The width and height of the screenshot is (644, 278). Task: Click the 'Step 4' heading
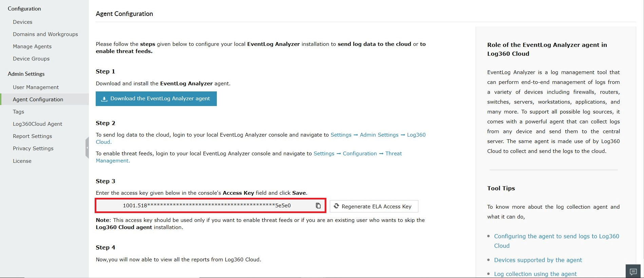click(105, 247)
